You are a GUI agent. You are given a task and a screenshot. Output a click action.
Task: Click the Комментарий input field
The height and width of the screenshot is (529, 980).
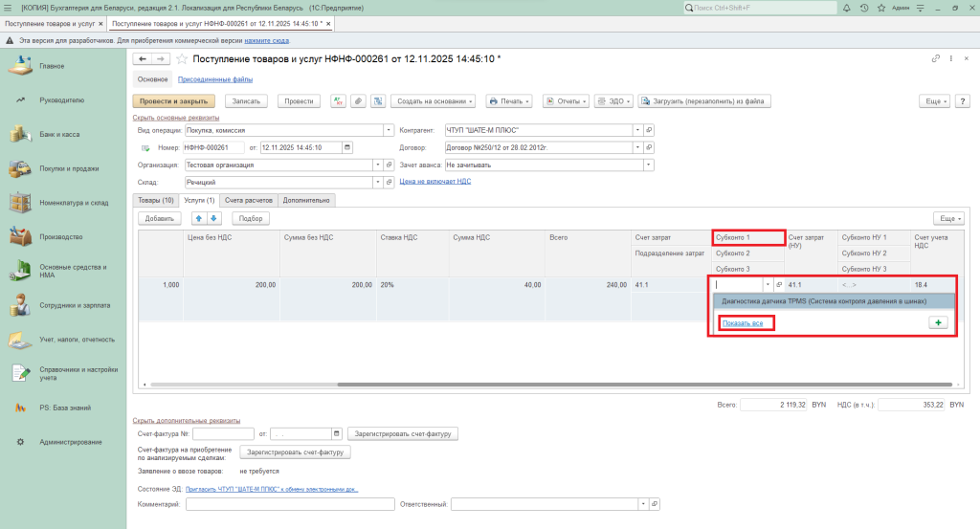[x=290, y=504]
